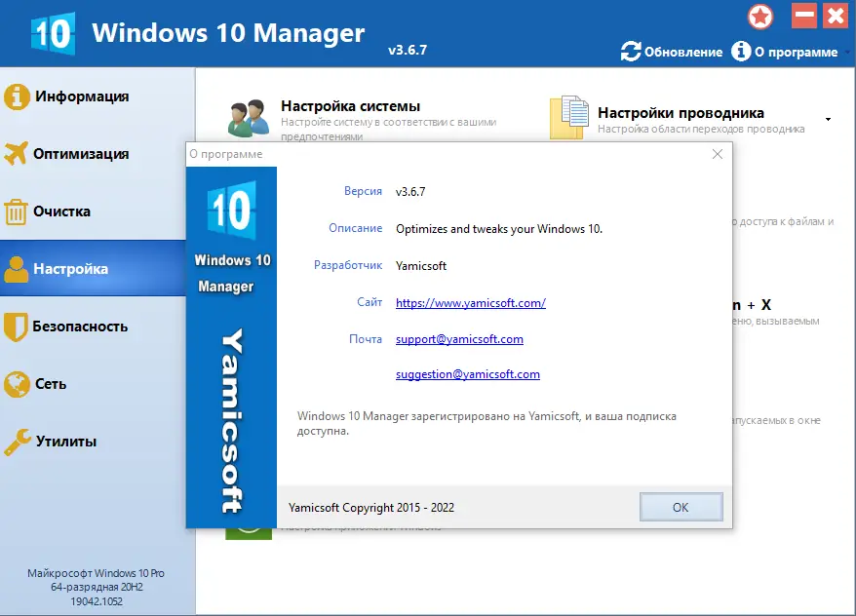
Task: Expand the Настройки проводника dropdown arrow
Action: click(826, 121)
